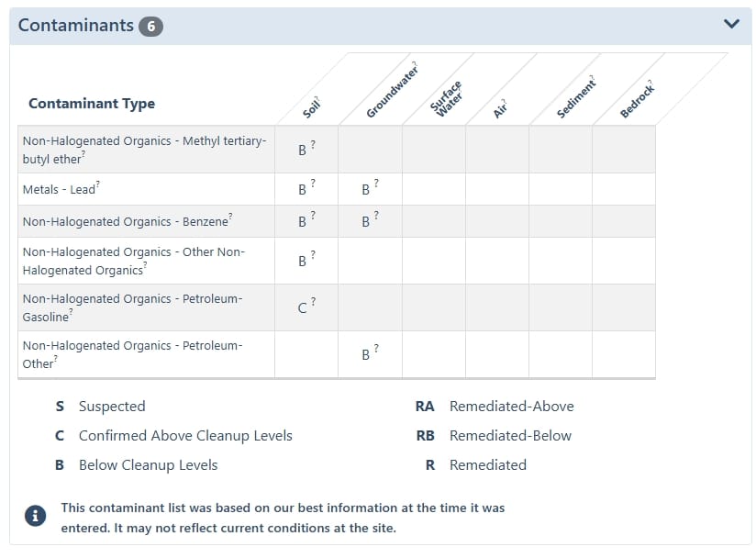Click help mark after Metals - Lead
756x558 pixels.
[x=98, y=184]
